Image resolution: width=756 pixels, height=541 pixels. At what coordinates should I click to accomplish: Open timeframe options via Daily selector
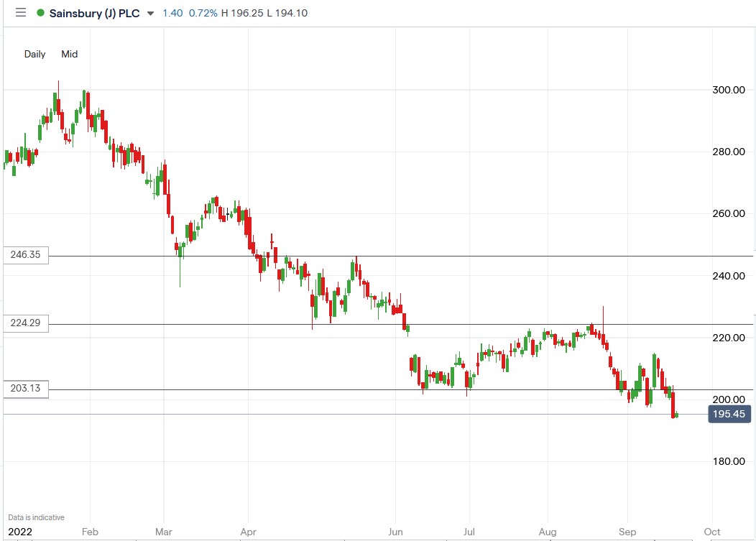pyautogui.click(x=34, y=54)
